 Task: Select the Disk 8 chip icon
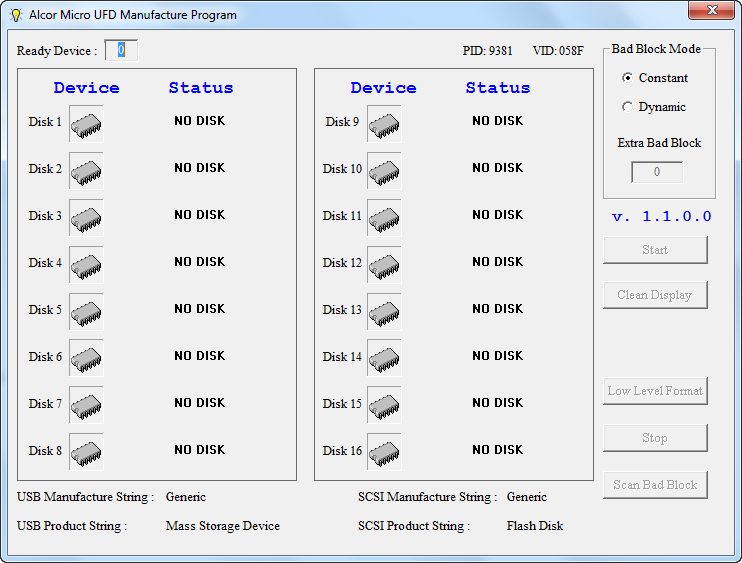coord(86,452)
